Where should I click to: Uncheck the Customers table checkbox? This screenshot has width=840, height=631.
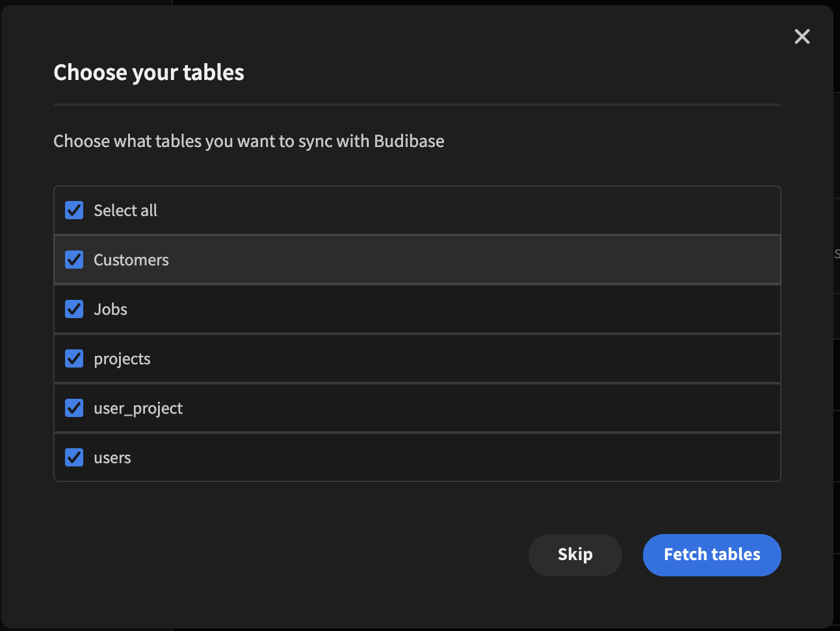[73, 260]
